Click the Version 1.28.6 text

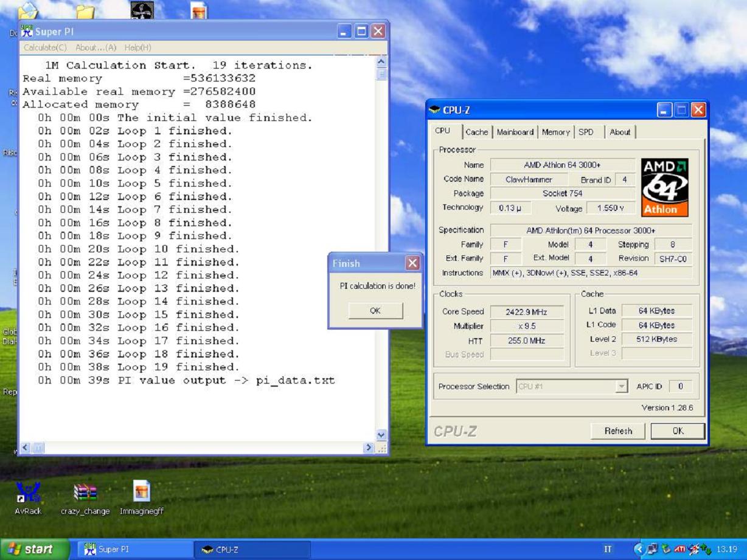667,408
